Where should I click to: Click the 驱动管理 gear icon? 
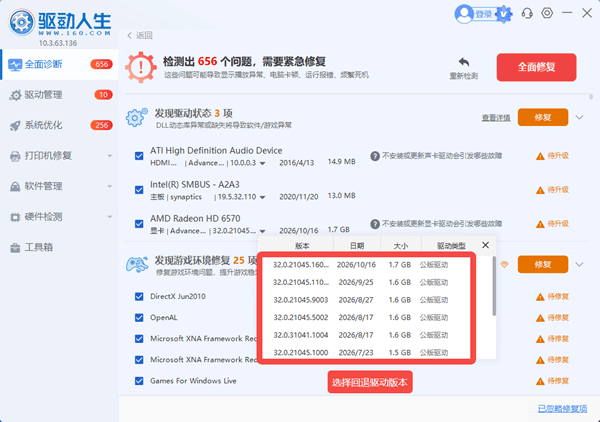[15, 95]
